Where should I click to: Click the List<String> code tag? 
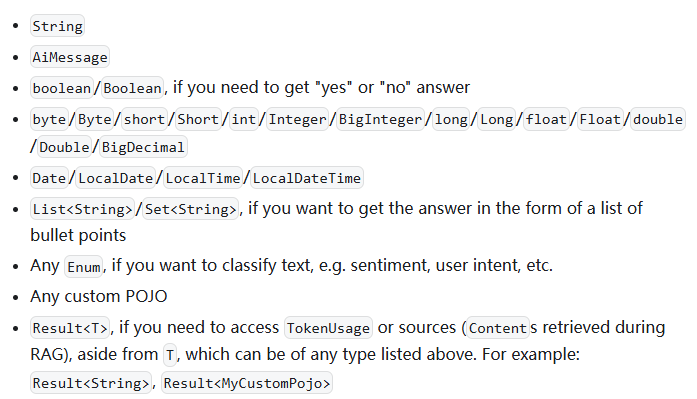pos(82,209)
